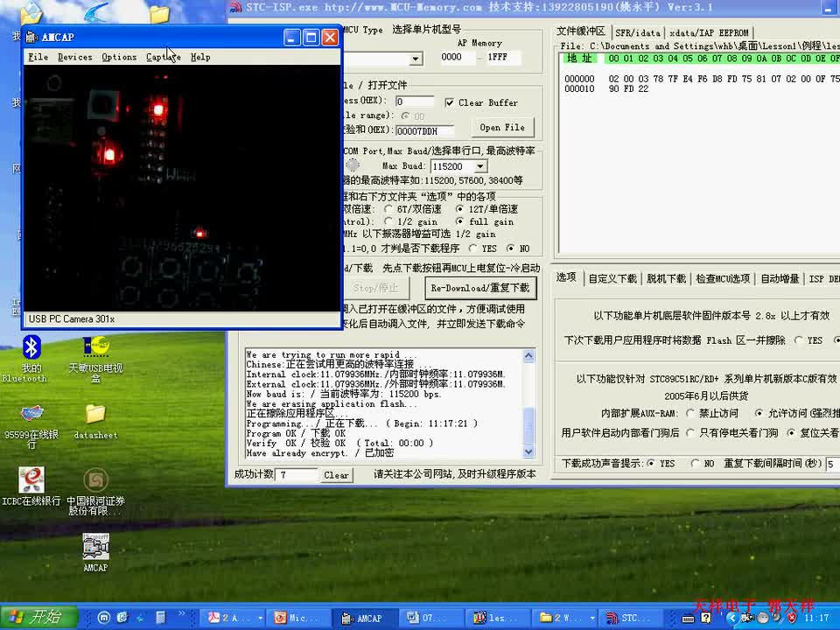Show hidden system tray icons
Viewport: 840px width, 630px height.
click(x=731, y=619)
